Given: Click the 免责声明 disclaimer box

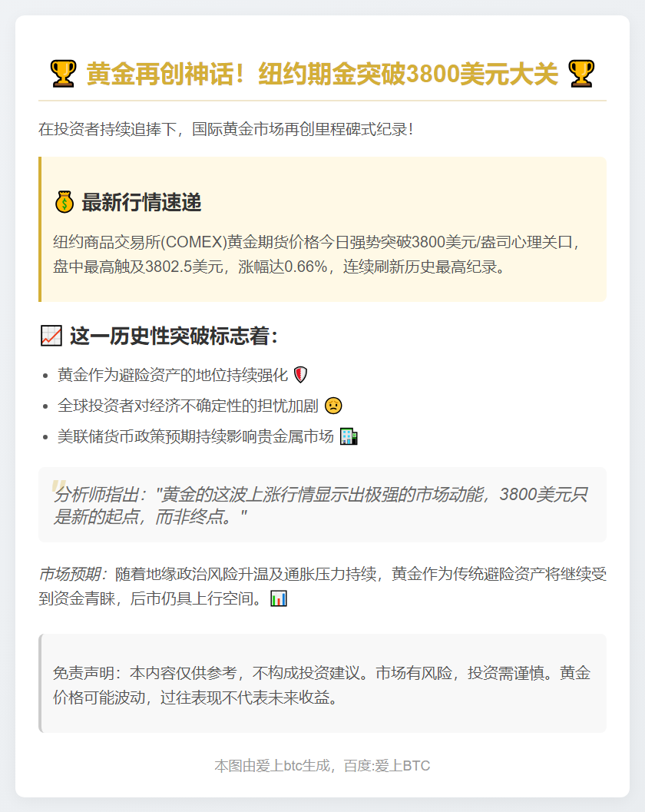Looking at the screenshot, I should (322, 683).
